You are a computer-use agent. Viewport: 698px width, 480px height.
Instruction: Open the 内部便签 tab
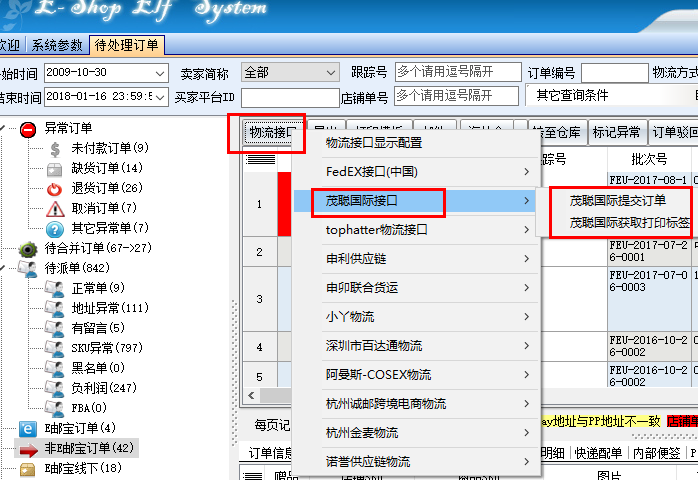656,453
